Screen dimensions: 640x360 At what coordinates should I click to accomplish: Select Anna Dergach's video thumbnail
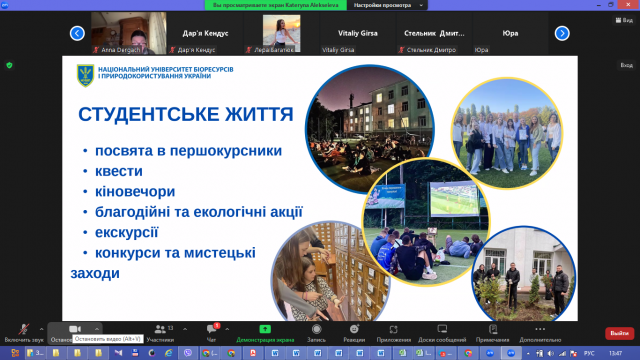129,33
